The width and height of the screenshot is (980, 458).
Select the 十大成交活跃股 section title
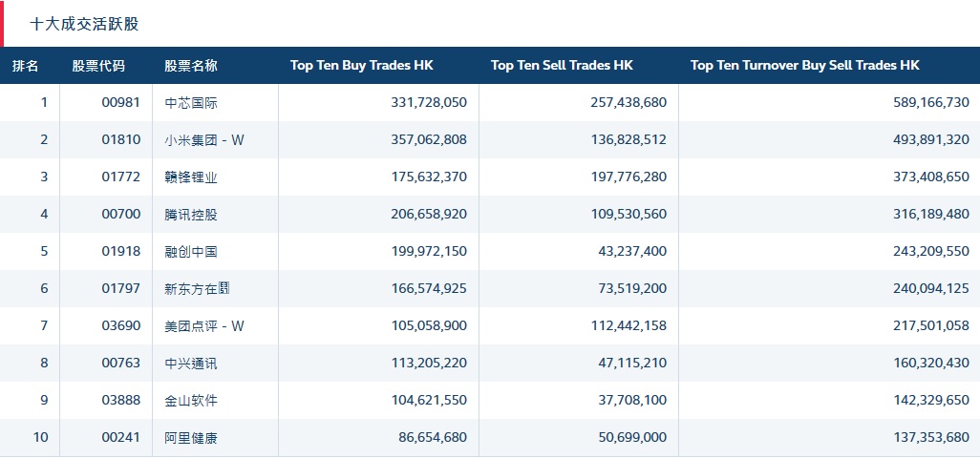(84, 24)
